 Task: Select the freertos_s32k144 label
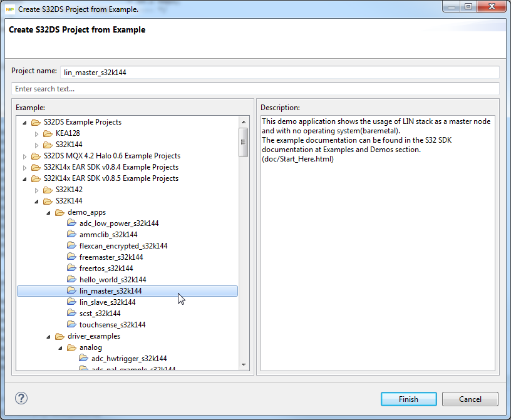106,269
